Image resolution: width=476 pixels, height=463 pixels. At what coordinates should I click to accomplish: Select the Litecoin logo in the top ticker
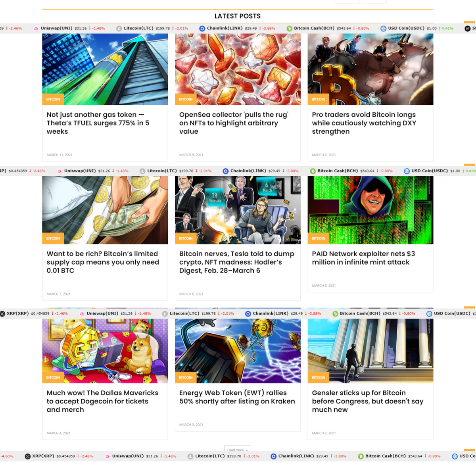(119, 28)
